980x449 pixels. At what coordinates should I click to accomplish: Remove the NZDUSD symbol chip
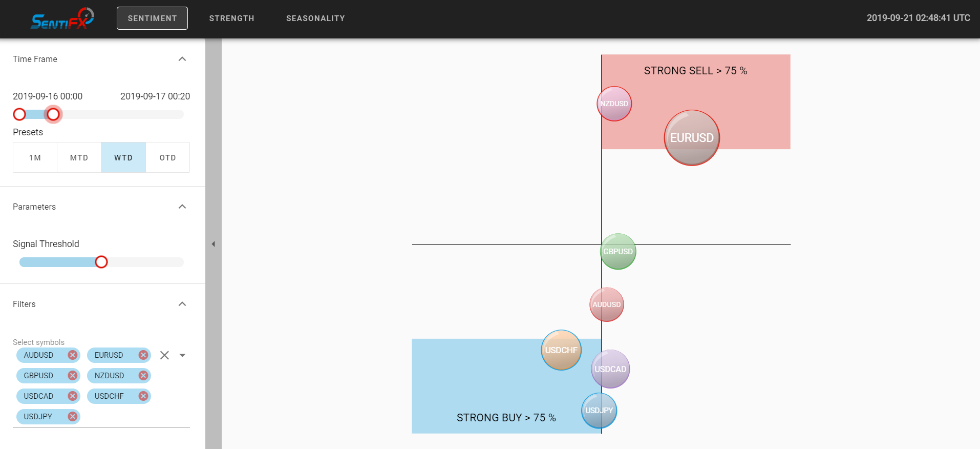point(143,376)
